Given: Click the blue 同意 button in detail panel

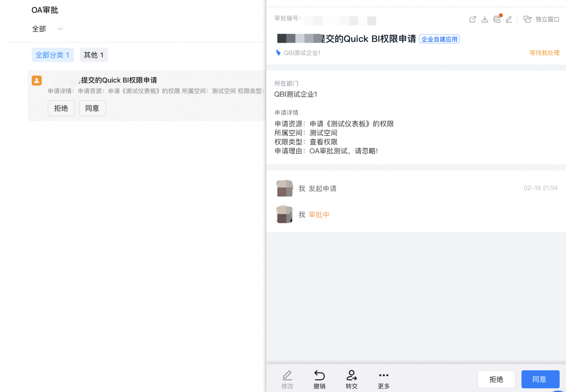Looking at the screenshot, I should point(540,379).
